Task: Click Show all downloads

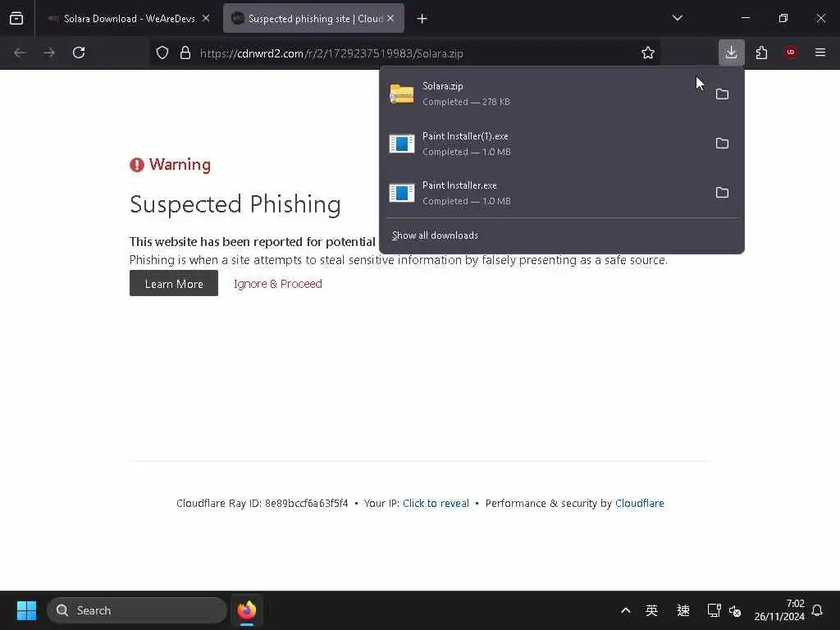Action: click(x=435, y=235)
